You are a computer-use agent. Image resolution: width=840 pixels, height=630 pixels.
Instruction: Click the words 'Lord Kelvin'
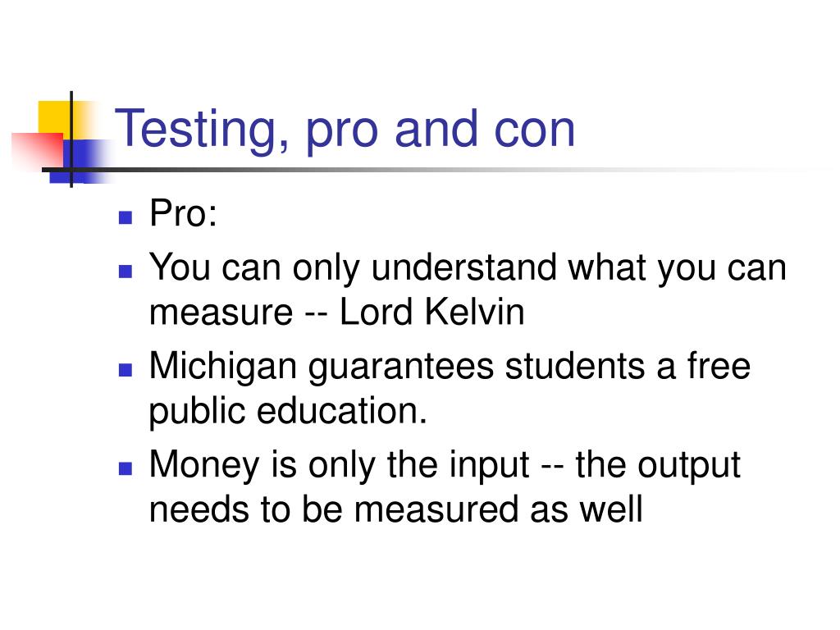coord(431,312)
